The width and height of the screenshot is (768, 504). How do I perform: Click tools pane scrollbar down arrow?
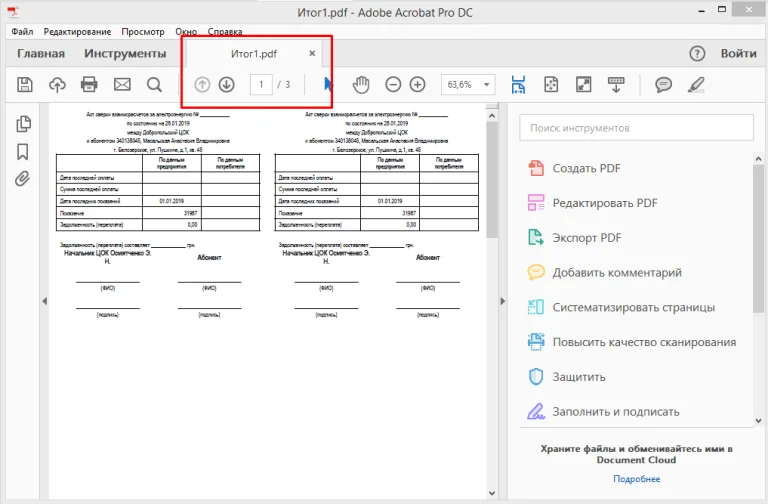point(758,420)
